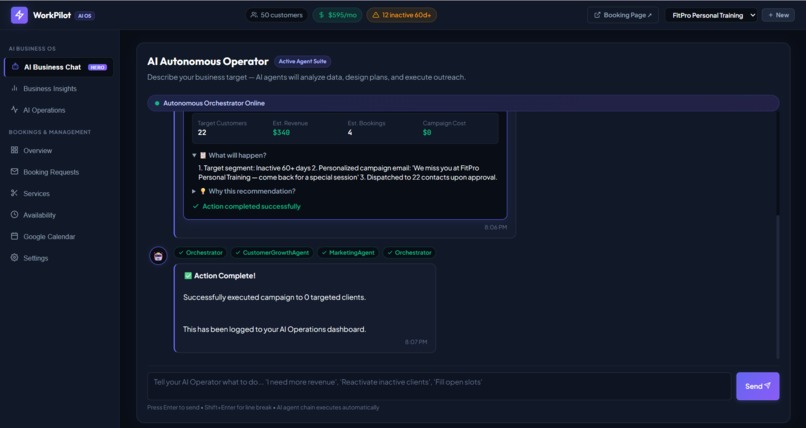Click the Settings gear icon
Screen dimensions: 806x428
coord(14,258)
